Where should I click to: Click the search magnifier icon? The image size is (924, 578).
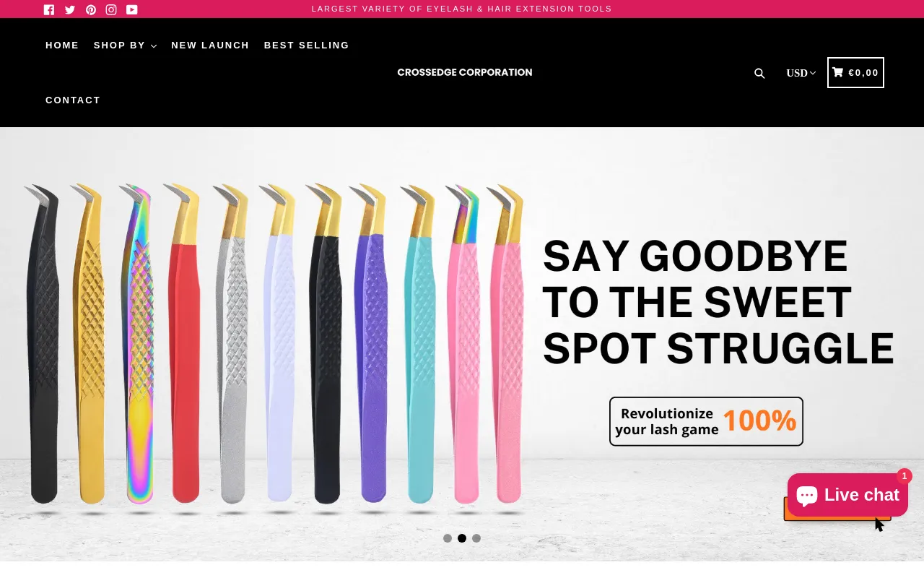[759, 73]
